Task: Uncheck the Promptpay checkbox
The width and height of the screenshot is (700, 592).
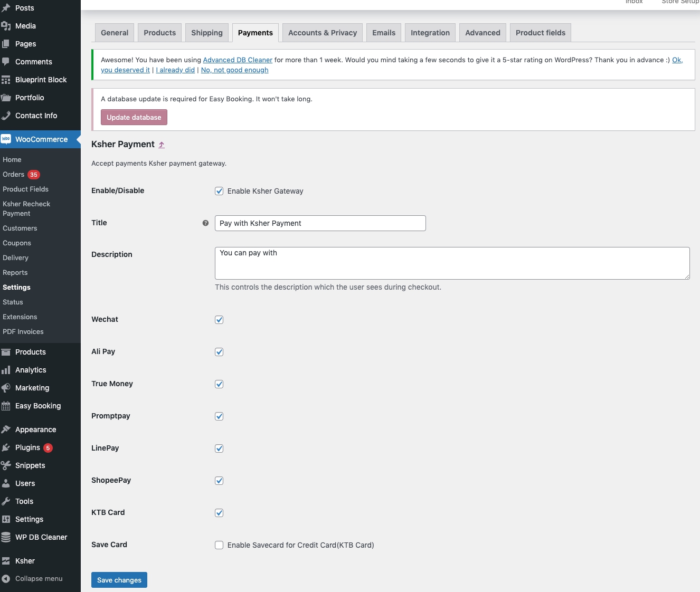Action: coord(219,416)
